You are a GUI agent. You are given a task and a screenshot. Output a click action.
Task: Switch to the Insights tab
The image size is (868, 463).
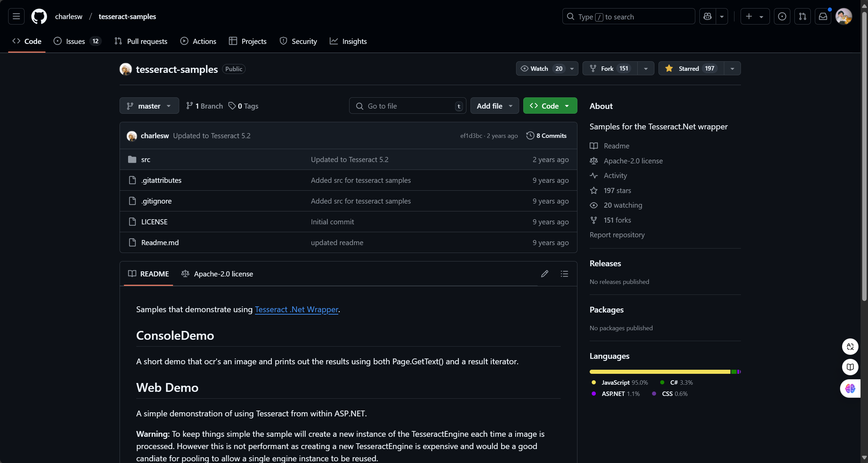click(348, 41)
